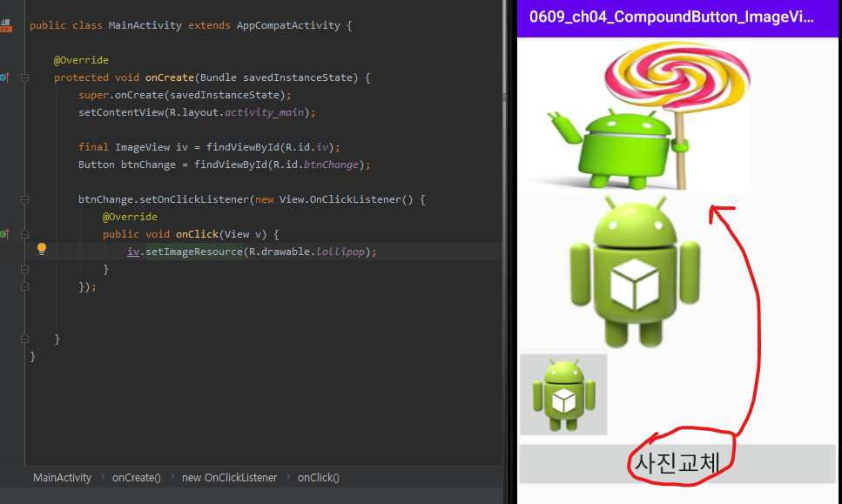This screenshot has width=842, height=504.
Task: Tap the large green Android robot image
Action: pos(635,272)
